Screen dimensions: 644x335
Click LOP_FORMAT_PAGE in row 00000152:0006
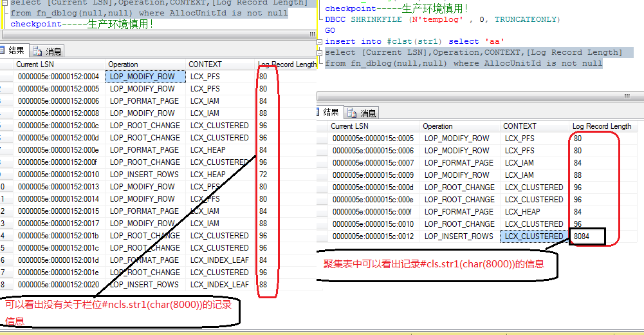click(144, 101)
